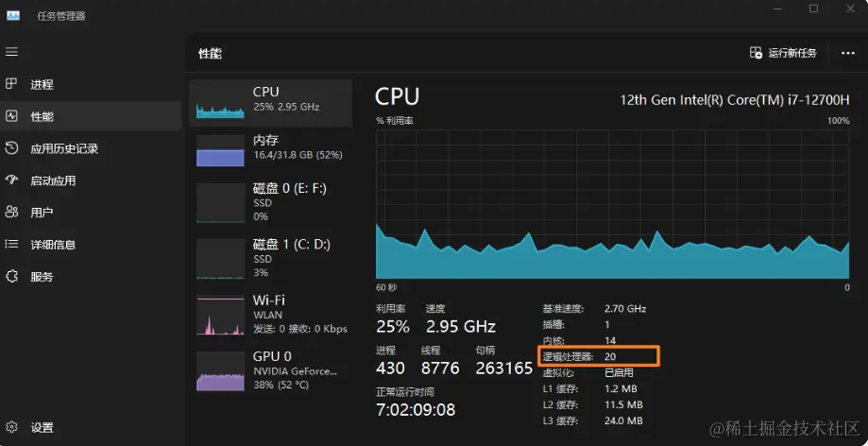Click the large CPU heading
868x446 pixels.
click(397, 97)
